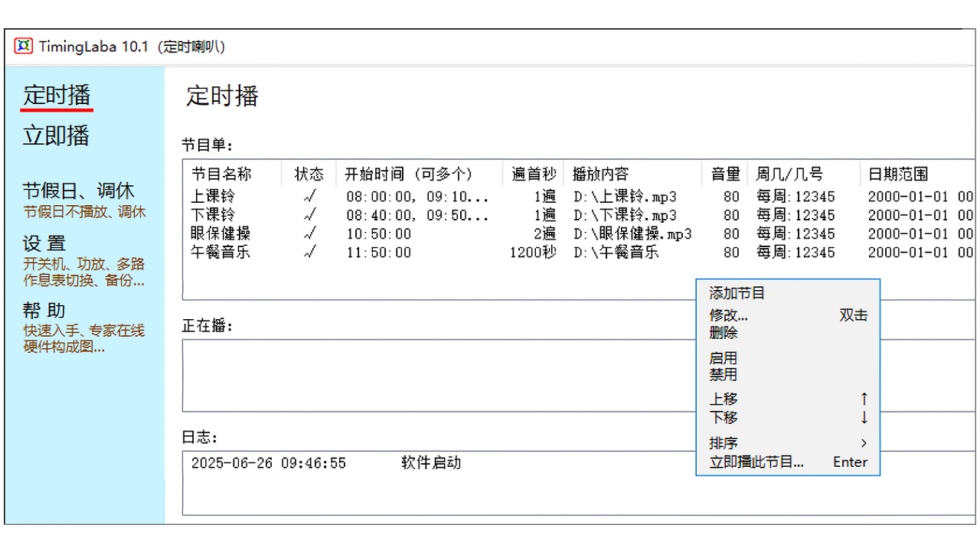Play now via 立即播此节目...
980x551 pixels.
coord(754,461)
